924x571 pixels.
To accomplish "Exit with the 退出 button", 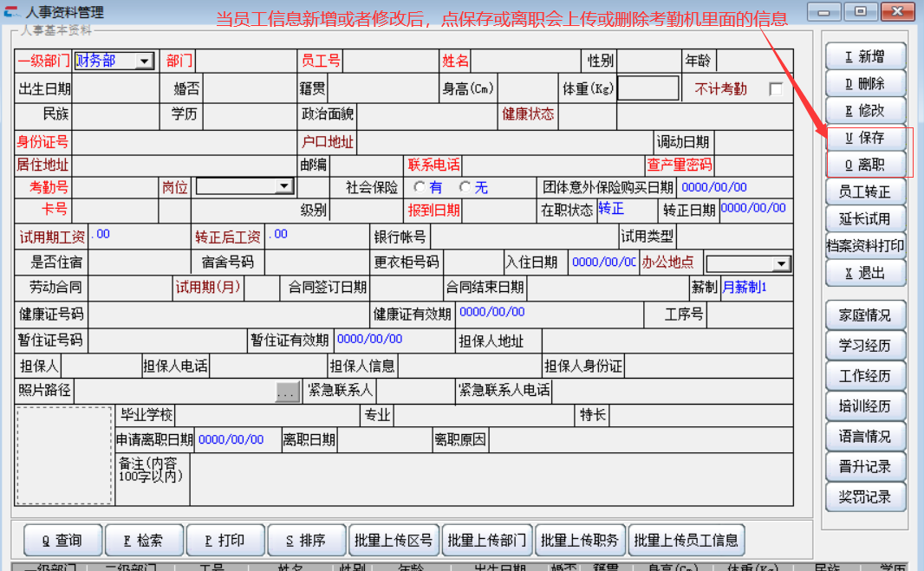I will coord(865,274).
